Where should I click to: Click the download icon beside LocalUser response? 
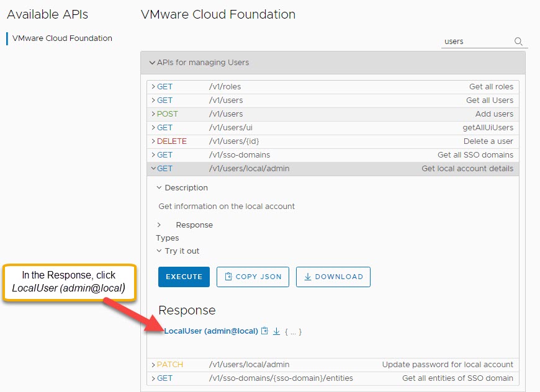coord(277,331)
